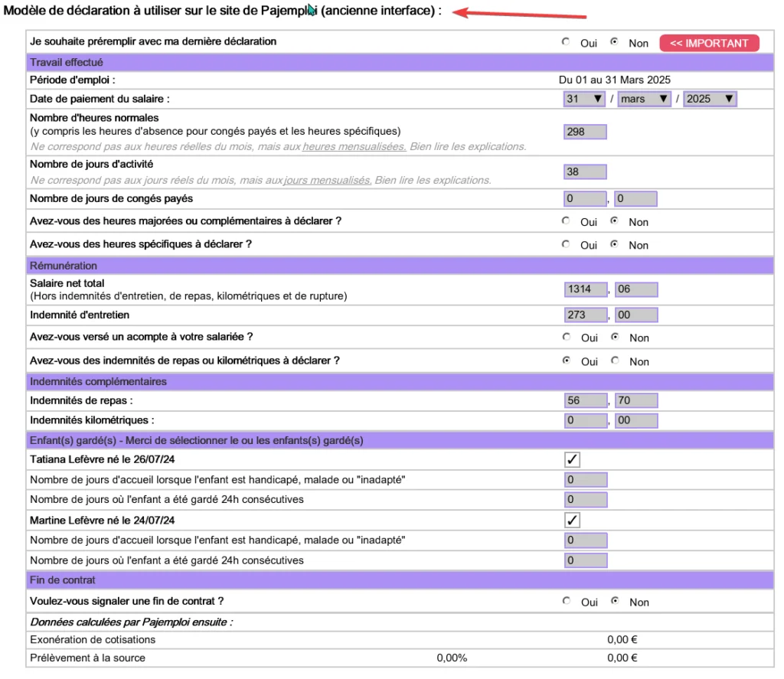Open the month dropdown showing mars

pos(645,99)
